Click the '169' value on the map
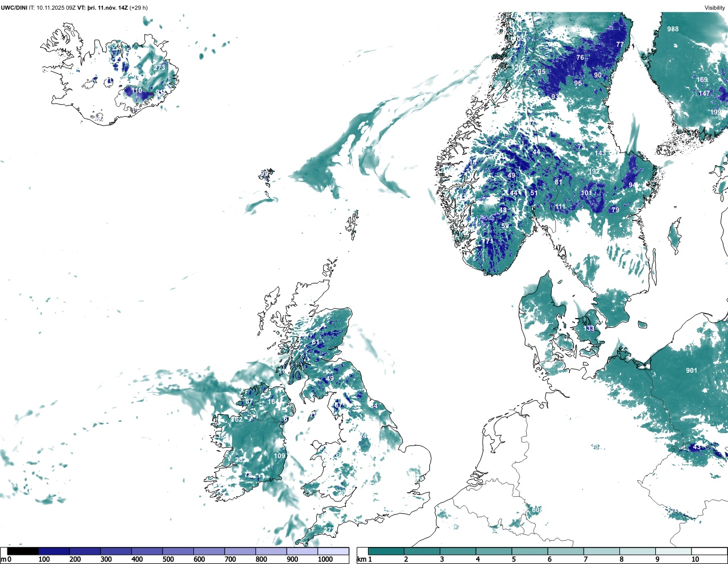 click(x=702, y=80)
